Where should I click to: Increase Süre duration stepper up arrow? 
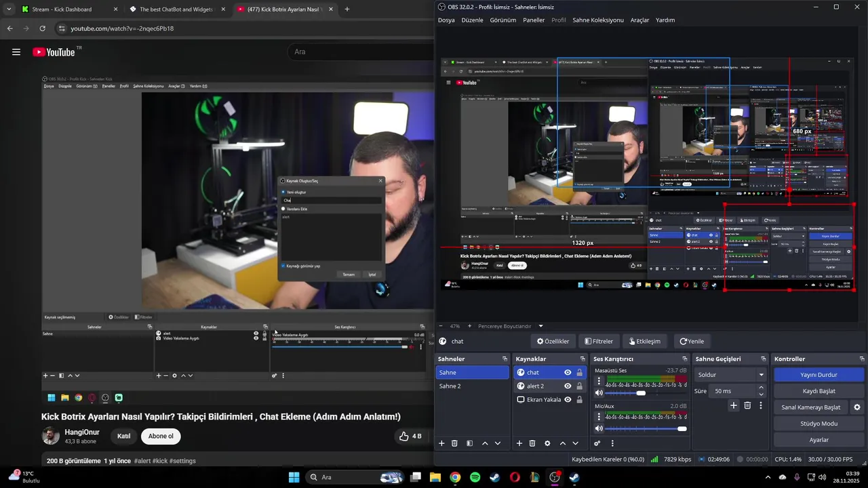point(761,388)
